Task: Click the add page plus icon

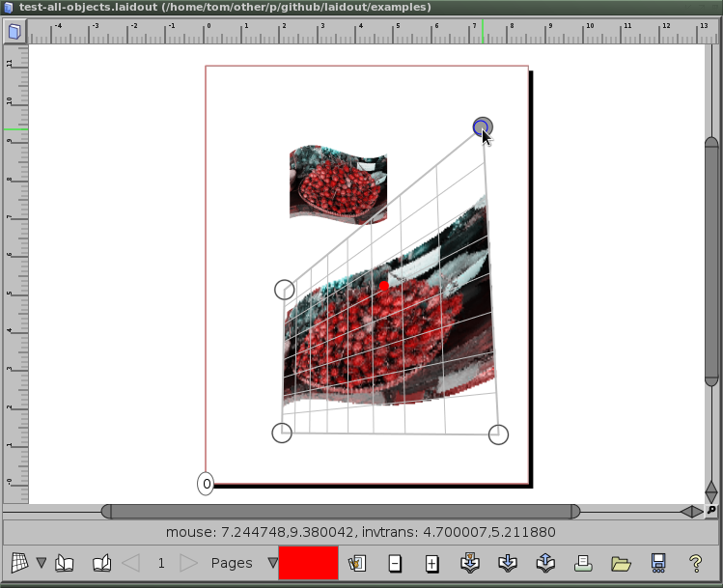Action: point(431,563)
